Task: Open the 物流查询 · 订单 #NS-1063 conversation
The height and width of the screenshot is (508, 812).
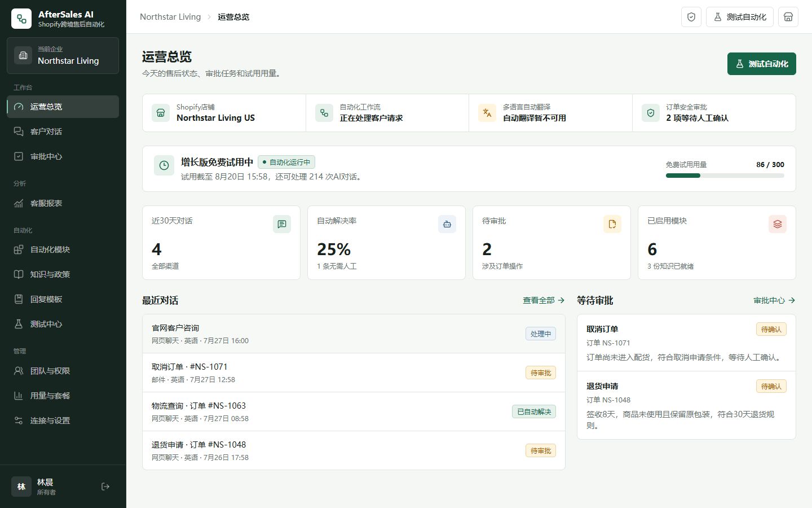Action: 354,411
